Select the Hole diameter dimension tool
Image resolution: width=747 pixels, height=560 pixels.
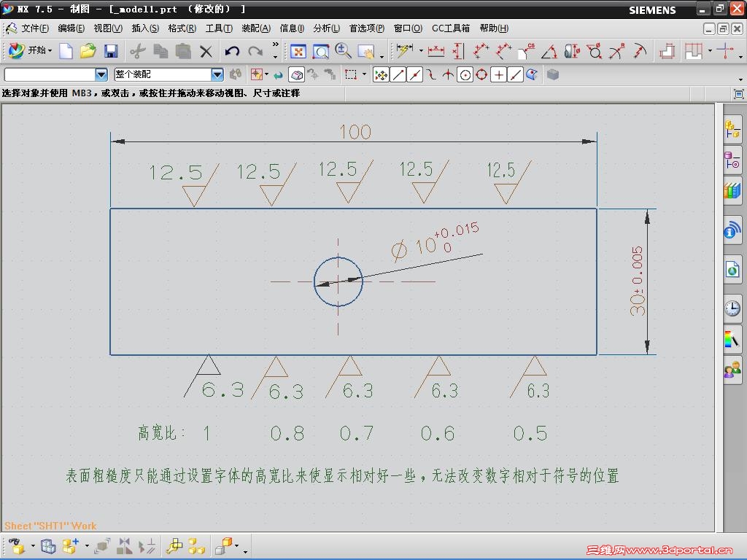pos(594,51)
